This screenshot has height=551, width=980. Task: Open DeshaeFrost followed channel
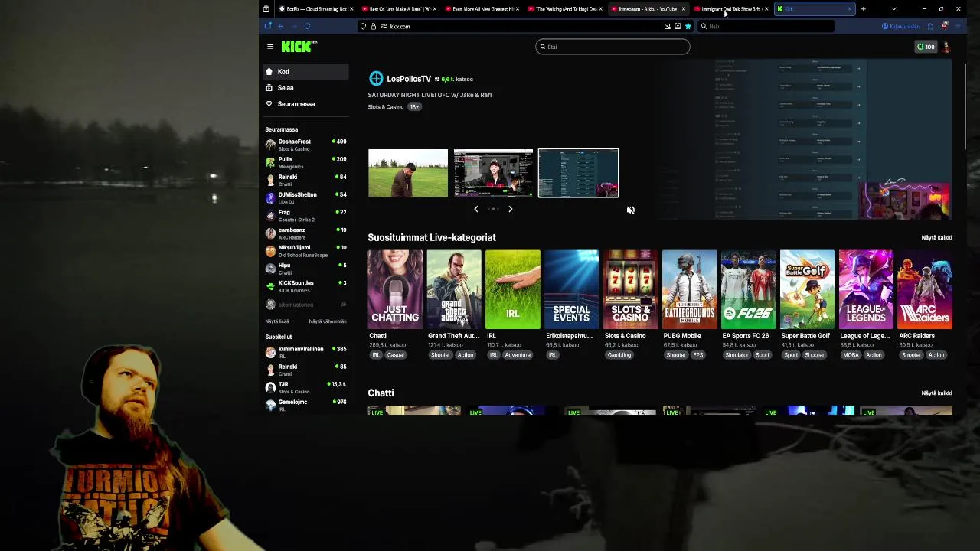pyautogui.click(x=306, y=145)
